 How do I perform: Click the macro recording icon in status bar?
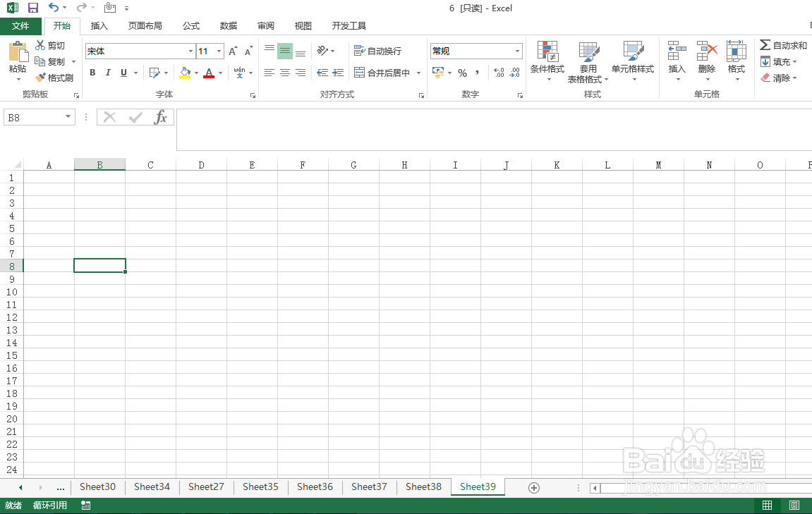click(86, 506)
